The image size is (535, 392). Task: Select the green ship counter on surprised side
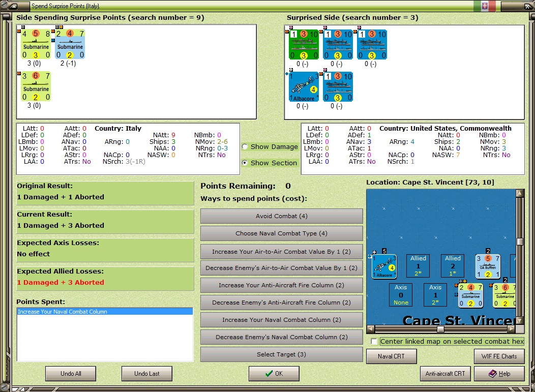304,45
